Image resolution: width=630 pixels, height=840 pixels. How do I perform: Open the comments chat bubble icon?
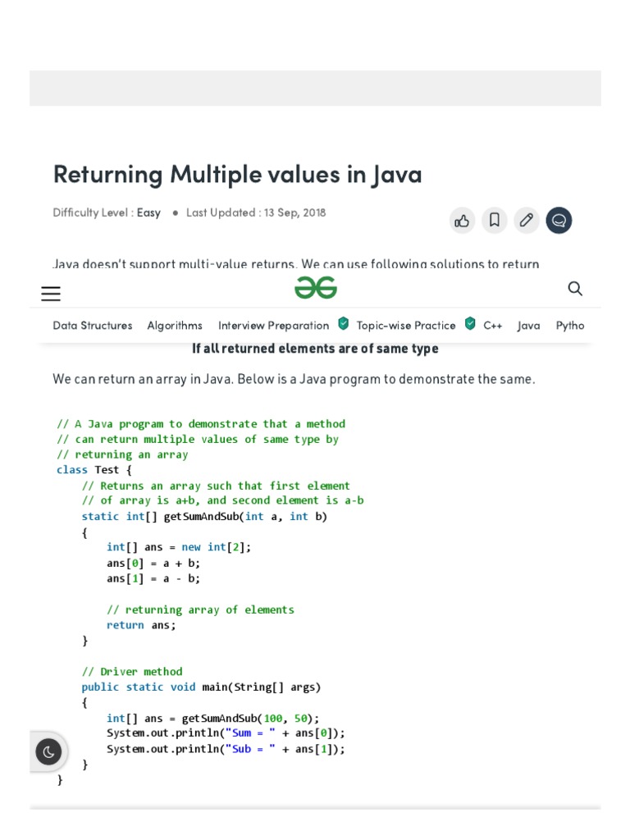559,220
